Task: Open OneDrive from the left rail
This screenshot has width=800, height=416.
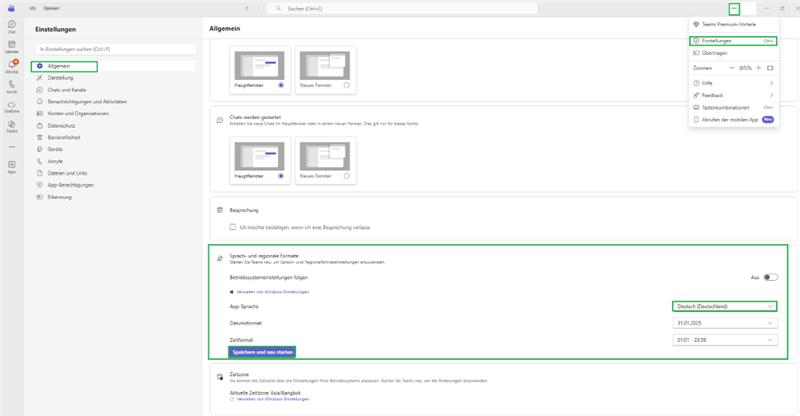Action: tap(12, 106)
